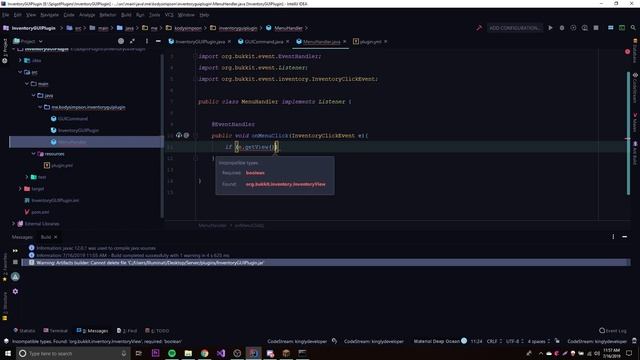The image size is (640, 360).
Task: Switch to plugin.yml tab
Action: point(370,42)
